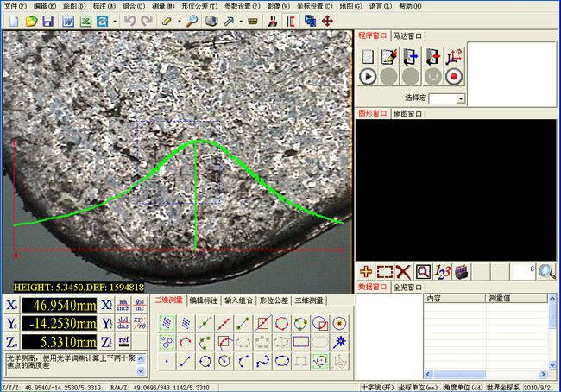Toggle abs/inc coordinate mode
Screen dimensions: 561x392
139,305
